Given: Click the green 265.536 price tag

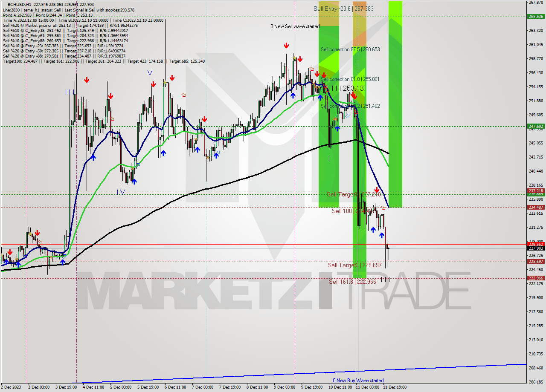Looking at the screenshot, I should (x=536, y=17).
